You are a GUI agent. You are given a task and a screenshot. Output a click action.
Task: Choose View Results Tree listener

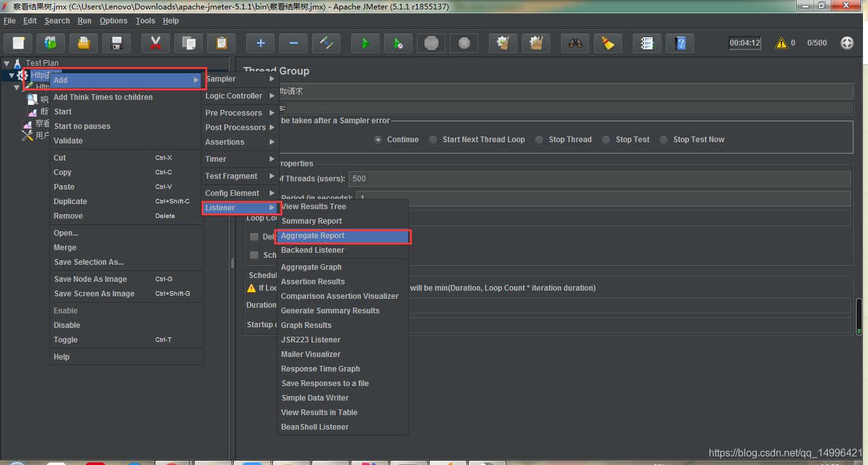343,207
